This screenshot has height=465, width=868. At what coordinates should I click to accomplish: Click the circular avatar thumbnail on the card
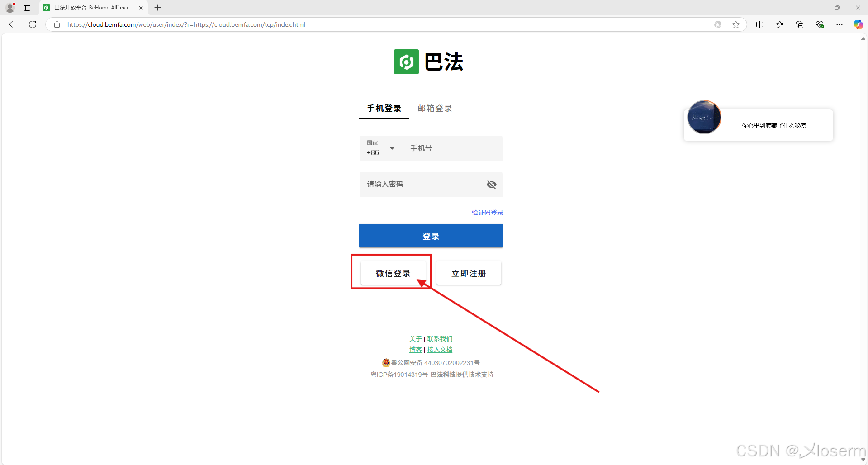(x=704, y=117)
